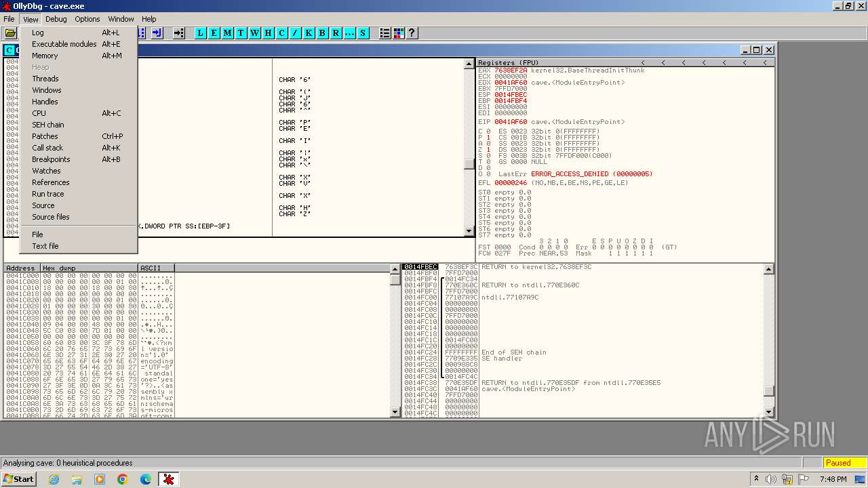
Task: Open Chrome from taskbar
Action: pos(123,479)
